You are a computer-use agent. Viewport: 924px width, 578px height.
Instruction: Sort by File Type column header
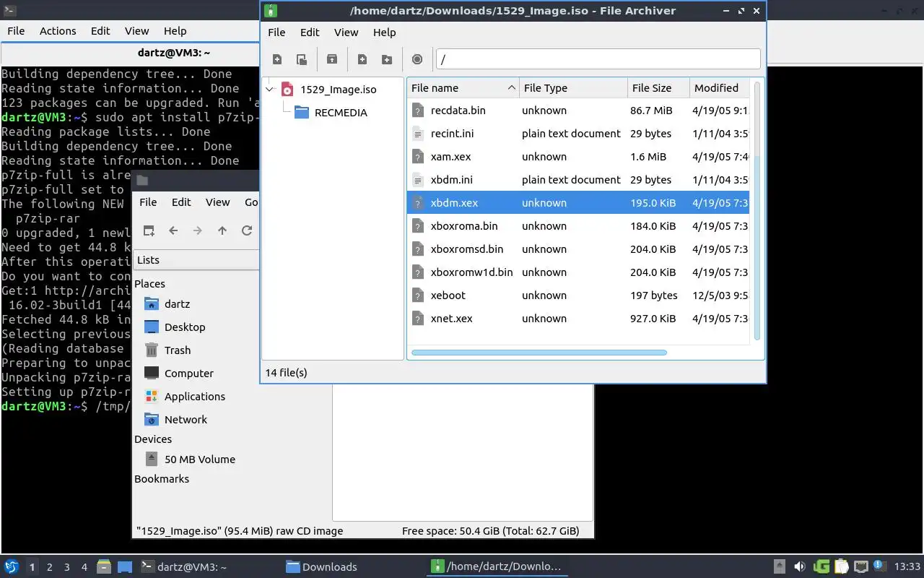click(x=573, y=88)
